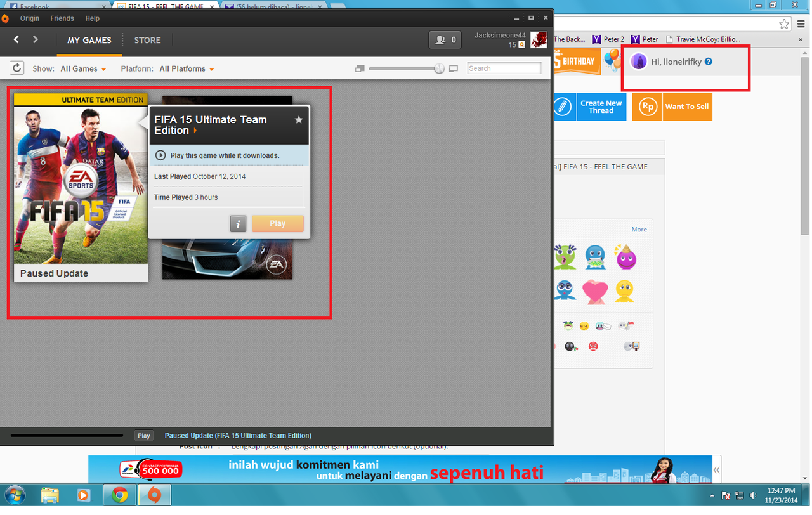Favorite FIFA 15 with the star icon
The width and height of the screenshot is (812, 515).
pos(299,119)
